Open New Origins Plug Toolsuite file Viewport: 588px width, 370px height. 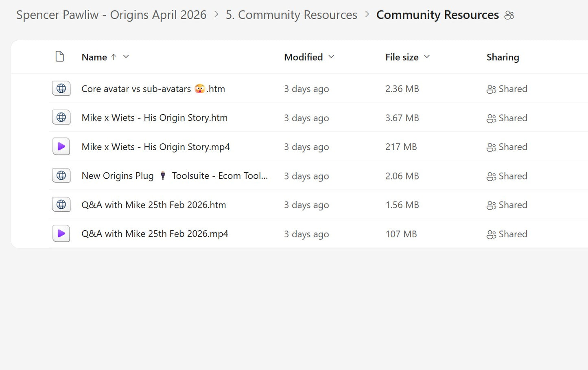click(175, 176)
